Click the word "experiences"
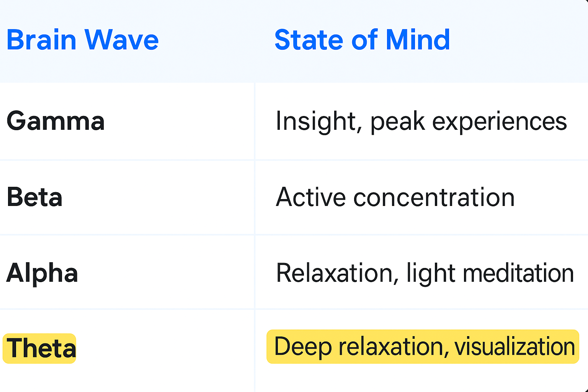The width and height of the screenshot is (588, 392). click(x=499, y=122)
